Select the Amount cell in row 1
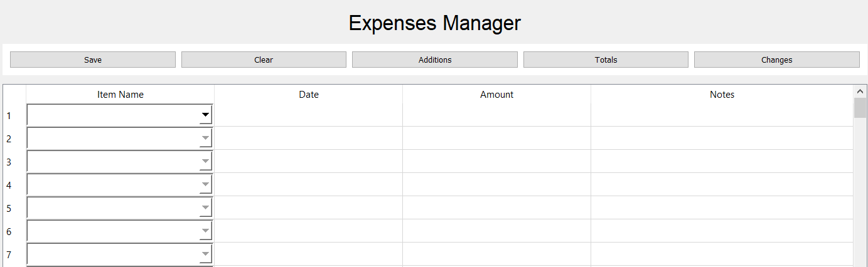868x267 pixels. (x=496, y=115)
